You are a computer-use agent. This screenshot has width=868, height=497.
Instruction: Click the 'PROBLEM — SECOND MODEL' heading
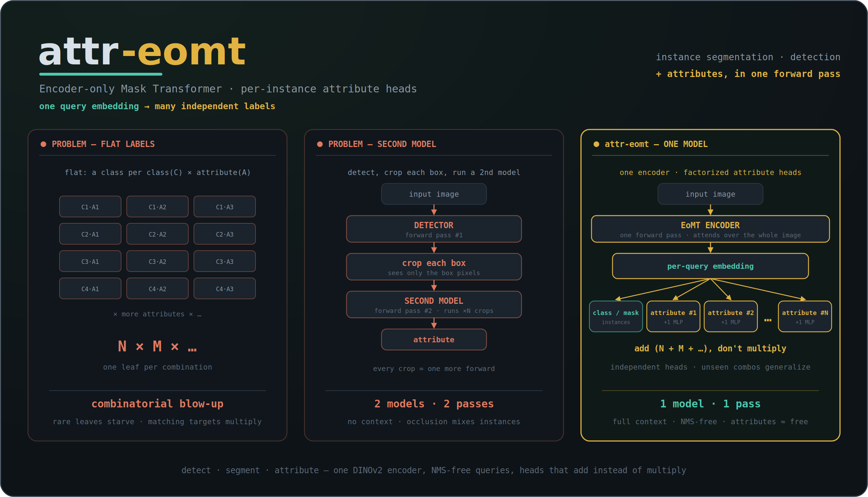coord(382,144)
